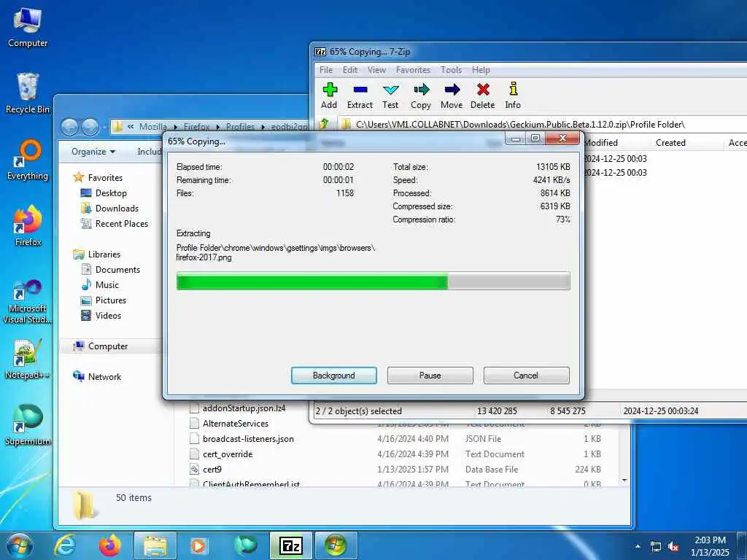Image resolution: width=747 pixels, height=560 pixels.
Task: Open Supermium from the taskbar
Action: (x=245, y=545)
